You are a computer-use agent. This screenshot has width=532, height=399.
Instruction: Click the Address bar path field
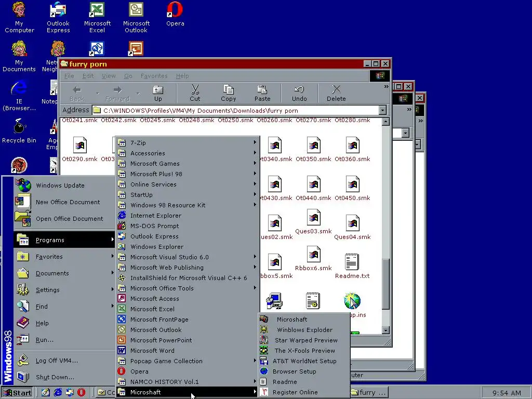tap(235, 110)
